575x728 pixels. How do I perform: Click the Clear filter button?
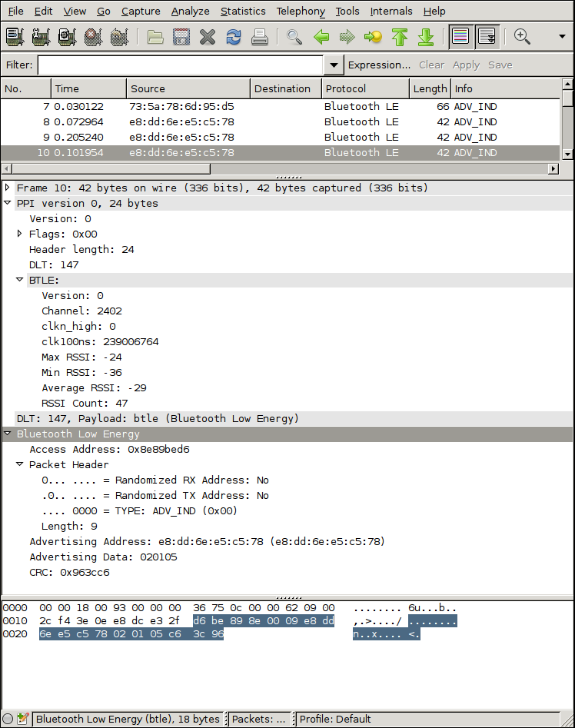[x=431, y=65]
